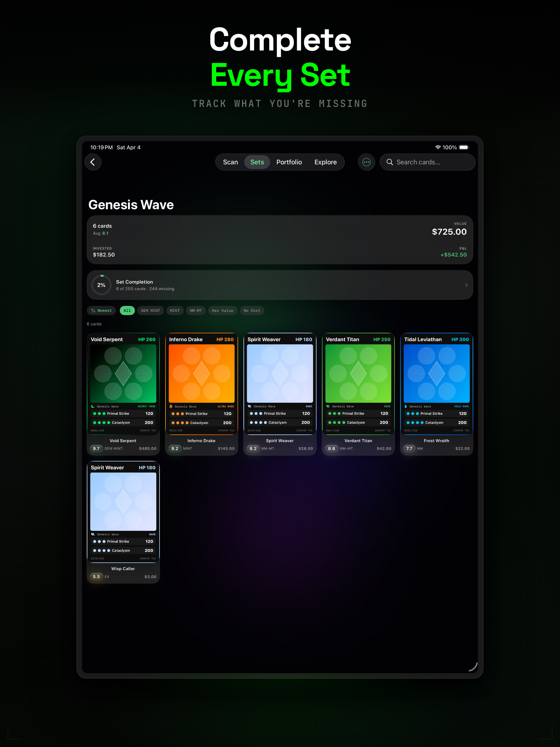
Task: Check the battery status icon
Action: (464, 147)
